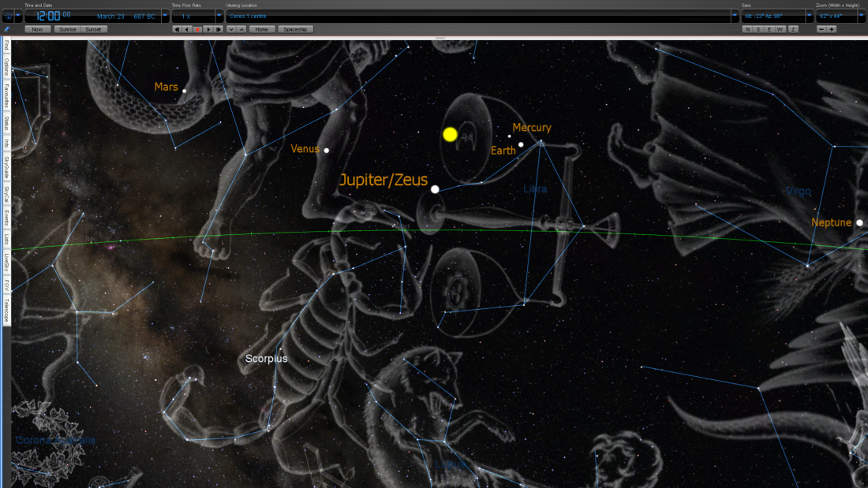Select the Mars planet dot

185,91
